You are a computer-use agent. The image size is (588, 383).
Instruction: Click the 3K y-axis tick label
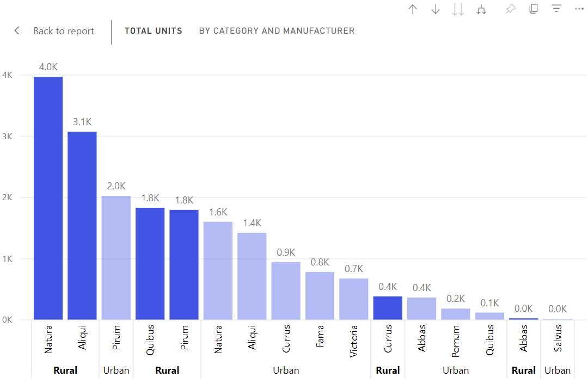click(7, 137)
